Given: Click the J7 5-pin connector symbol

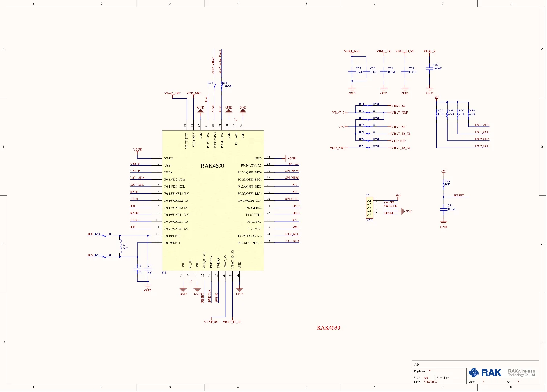Looking at the screenshot, I should coord(369,207).
